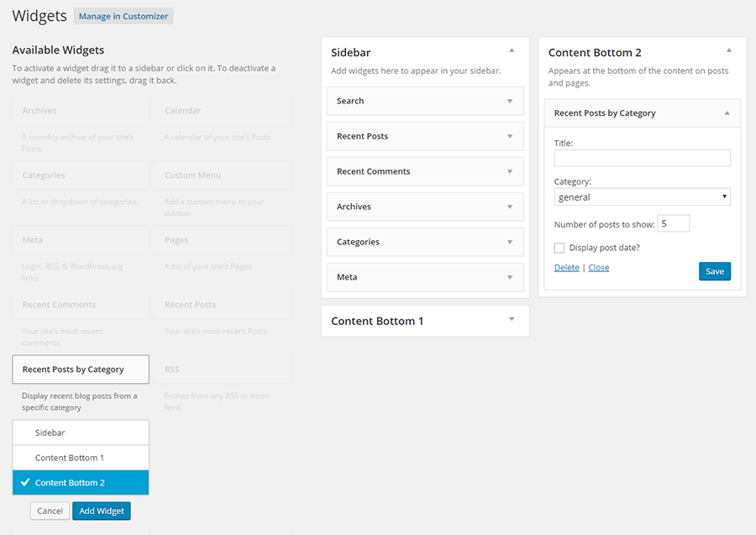Viewport: 756px width, 535px height.
Task: Click the Add Widget button
Action: 101,511
